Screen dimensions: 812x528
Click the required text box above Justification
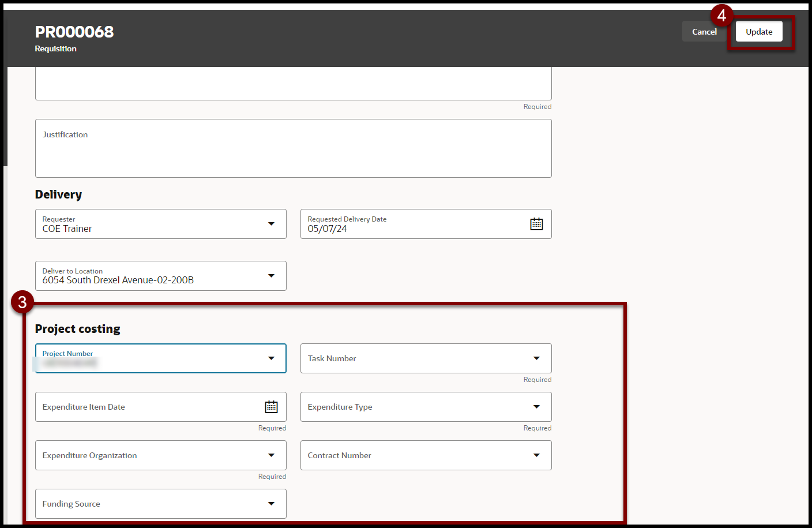(293, 84)
